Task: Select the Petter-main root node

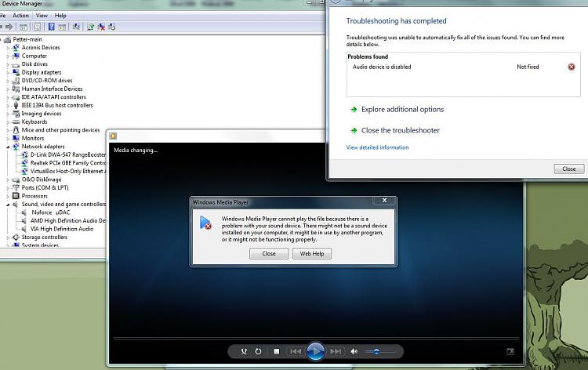Action: coord(27,39)
